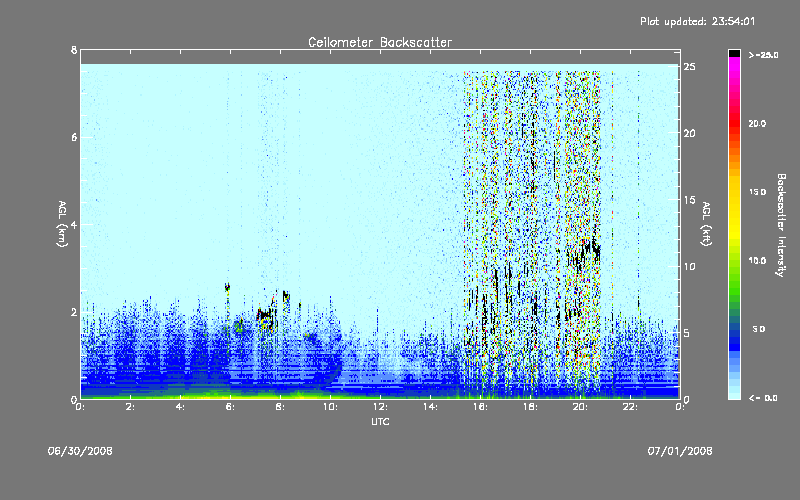This screenshot has width=800, height=500.
Task: Click the yellow-green surface backscatter band near 6: UTC
Action: click(230, 395)
